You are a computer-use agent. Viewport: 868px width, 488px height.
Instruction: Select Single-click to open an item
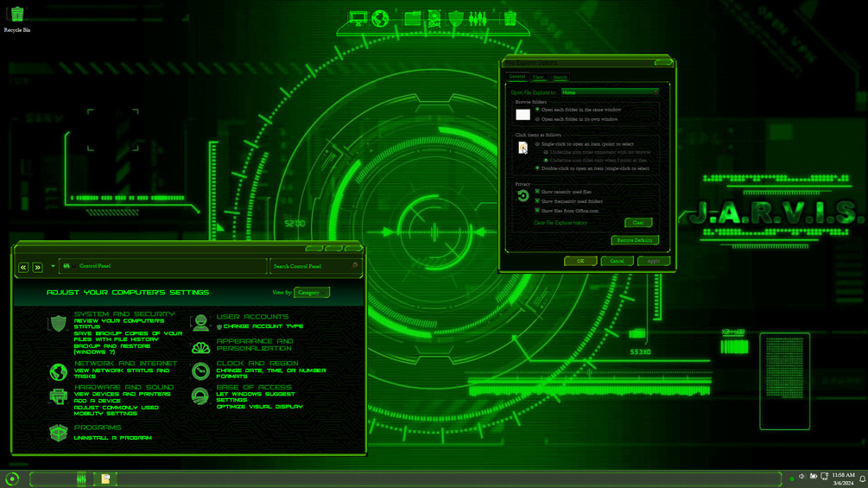tap(585, 144)
